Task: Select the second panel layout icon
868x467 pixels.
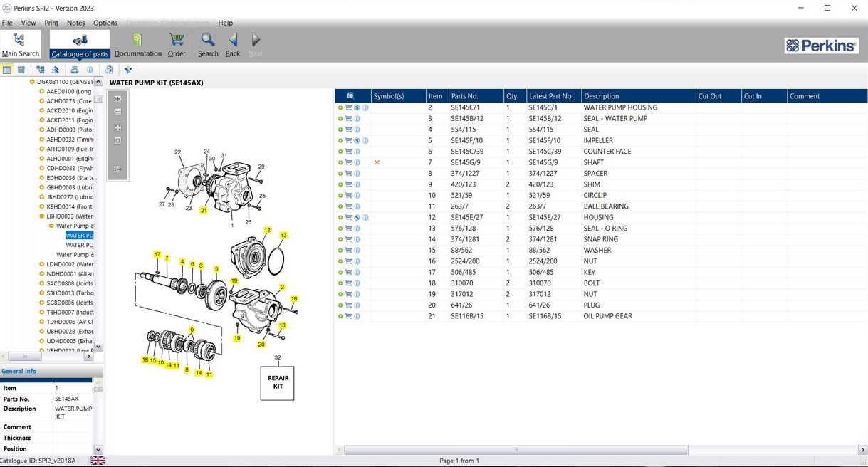Action: 21,70
